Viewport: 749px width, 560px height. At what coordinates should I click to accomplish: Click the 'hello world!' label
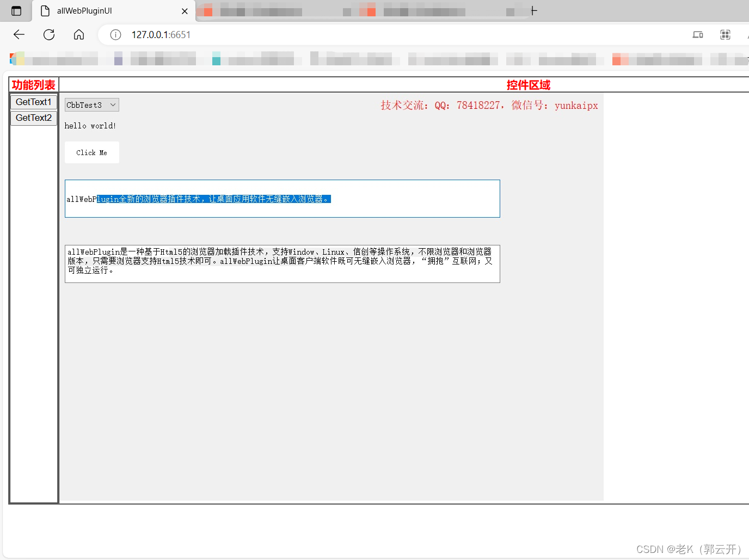[90, 126]
